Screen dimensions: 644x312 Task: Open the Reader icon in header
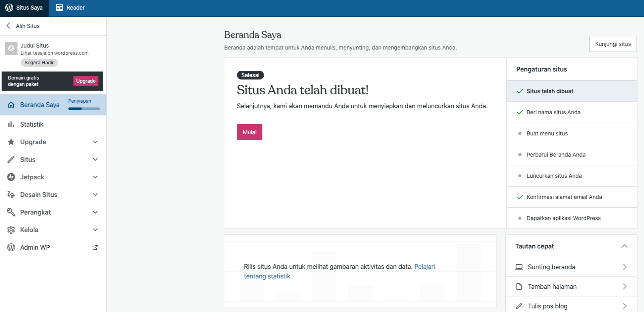click(x=60, y=8)
